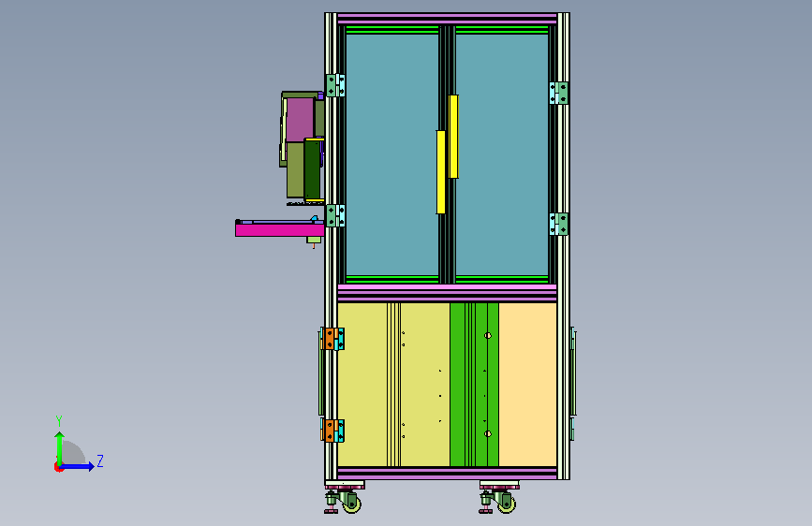
Task: Click the green Y axis of the triad
Action: point(59,448)
